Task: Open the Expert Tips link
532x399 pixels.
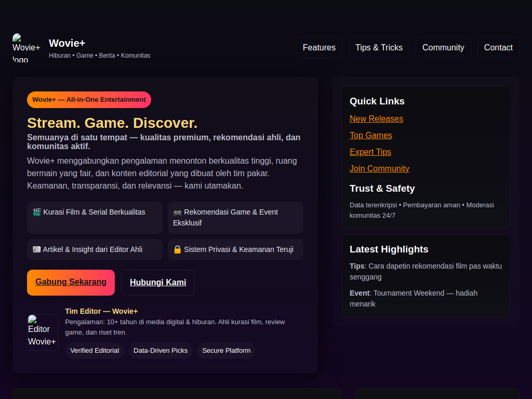Action: tap(370, 152)
